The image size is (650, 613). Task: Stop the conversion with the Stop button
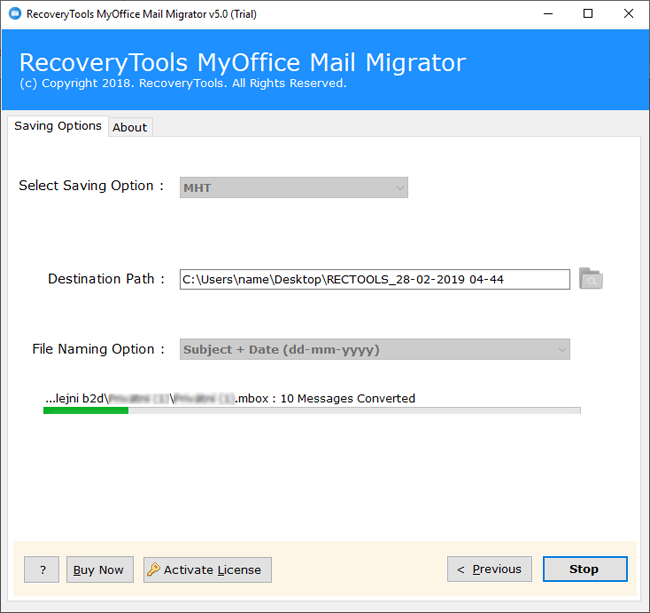(x=585, y=569)
